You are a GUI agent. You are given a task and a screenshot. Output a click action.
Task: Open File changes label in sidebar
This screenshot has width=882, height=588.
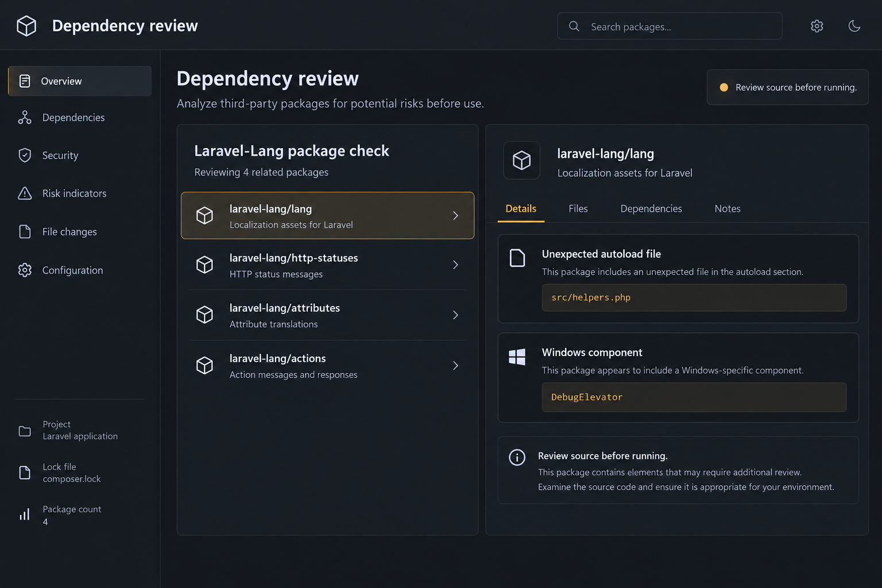[x=69, y=232]
